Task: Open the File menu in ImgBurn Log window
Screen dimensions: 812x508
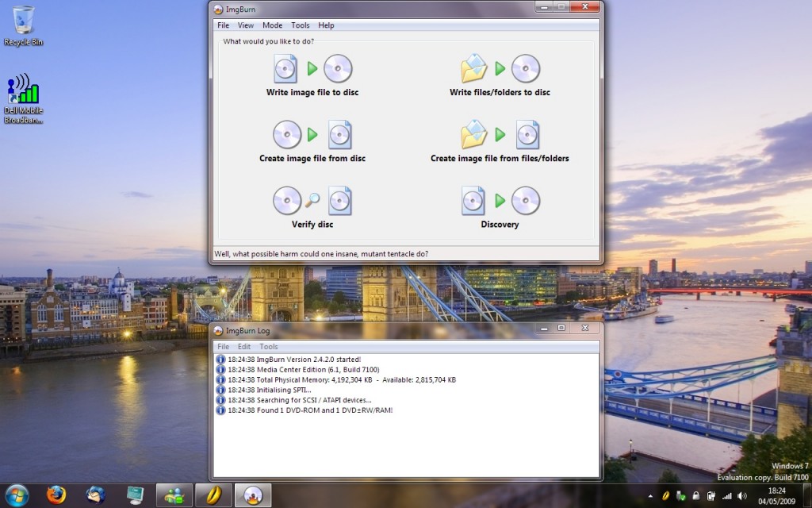Action: coord(223,347)
